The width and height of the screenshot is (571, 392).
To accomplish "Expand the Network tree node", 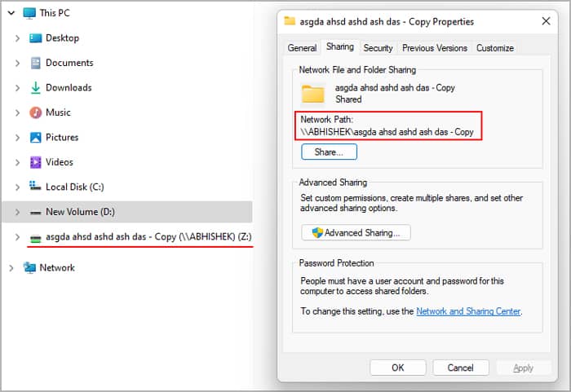I will click(x=11, y=268).
